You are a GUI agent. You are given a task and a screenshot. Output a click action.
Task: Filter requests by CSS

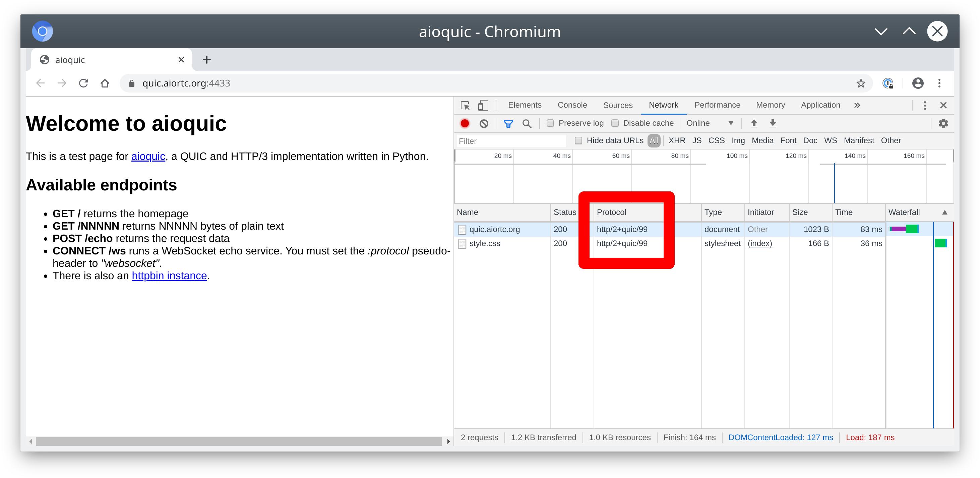click(x=716, y=141)
